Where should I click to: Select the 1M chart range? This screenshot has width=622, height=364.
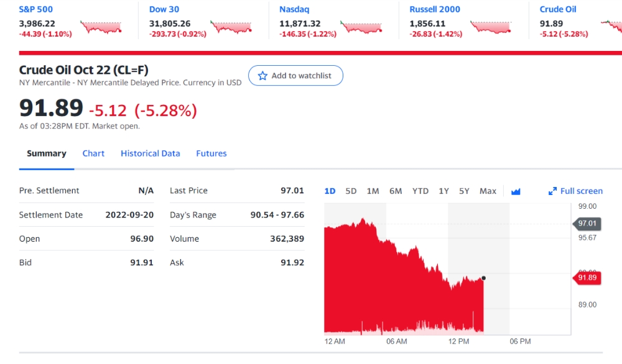coord(373,191)
